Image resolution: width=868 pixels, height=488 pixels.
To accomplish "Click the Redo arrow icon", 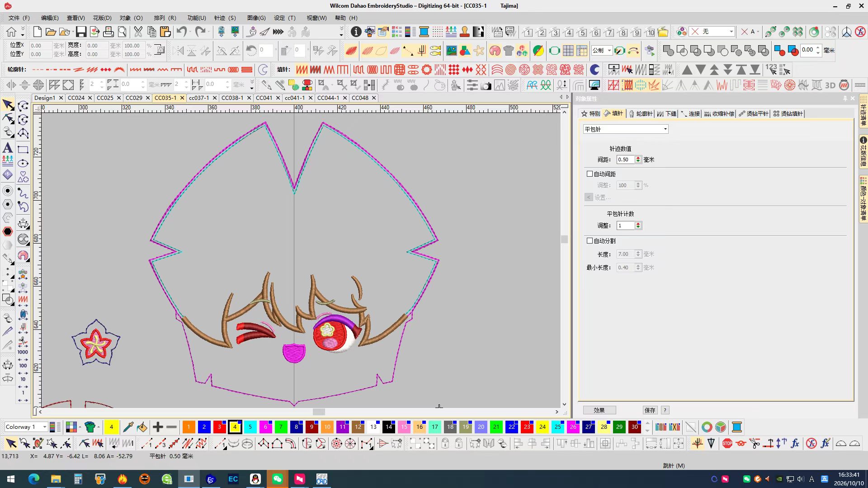I will tap(200, 32).
